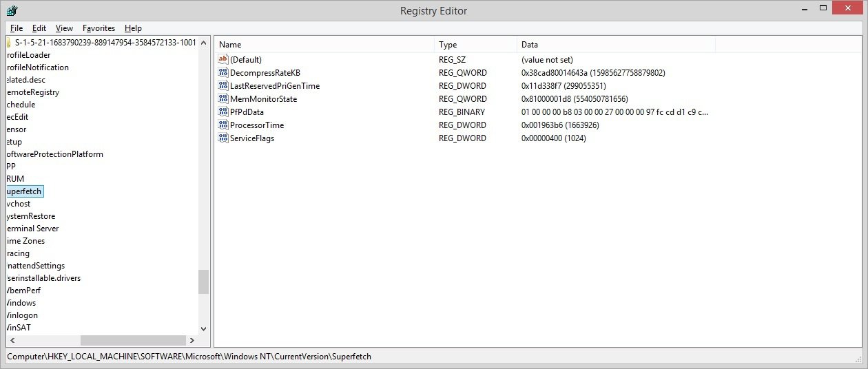Click the ServiceFlags value icon
This screenshot has height=369, width=868.
point(223,138)
